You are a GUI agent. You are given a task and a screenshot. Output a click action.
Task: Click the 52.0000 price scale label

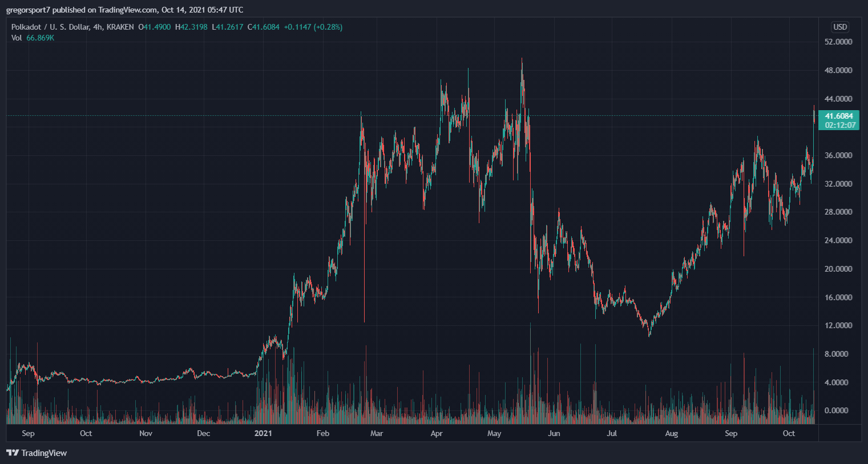(838, 42)
